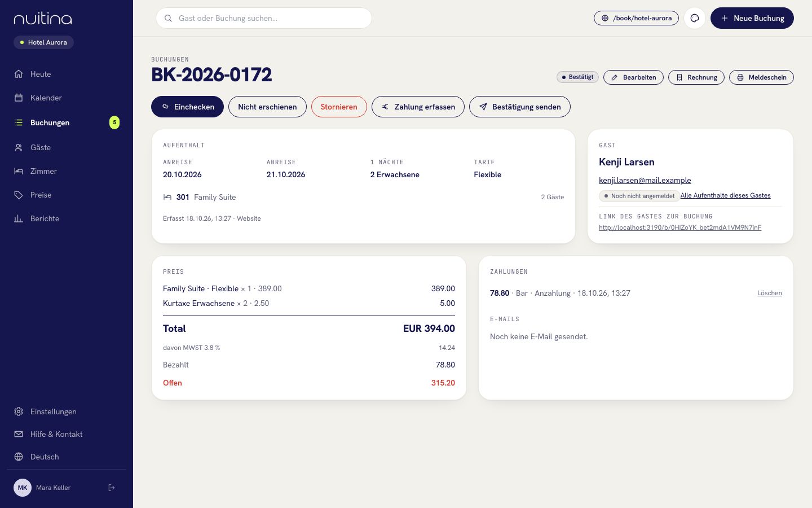
Task: Select Preise tag item
Action: (67, 195)
